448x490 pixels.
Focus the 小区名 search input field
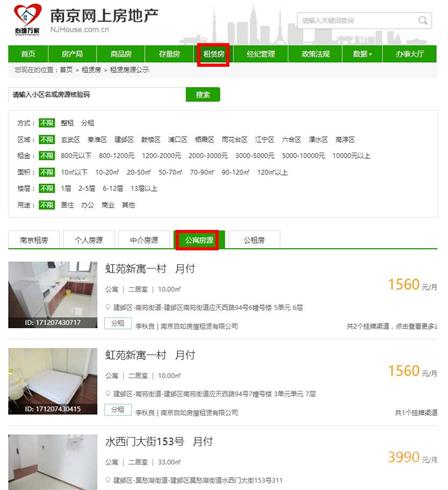pos(97,95)
